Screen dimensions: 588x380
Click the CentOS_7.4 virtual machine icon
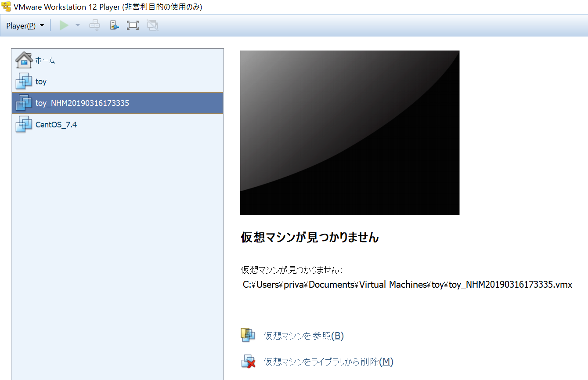tap(24, 124)
